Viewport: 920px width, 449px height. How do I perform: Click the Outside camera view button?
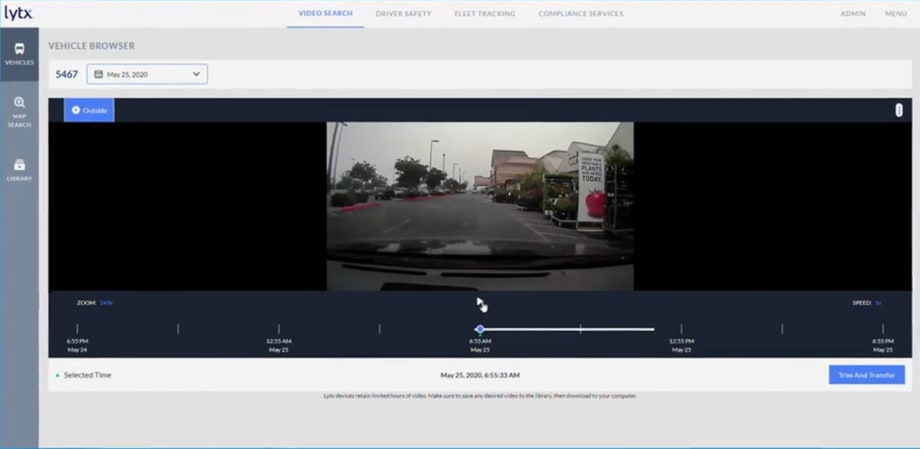[x=89, y=110]
